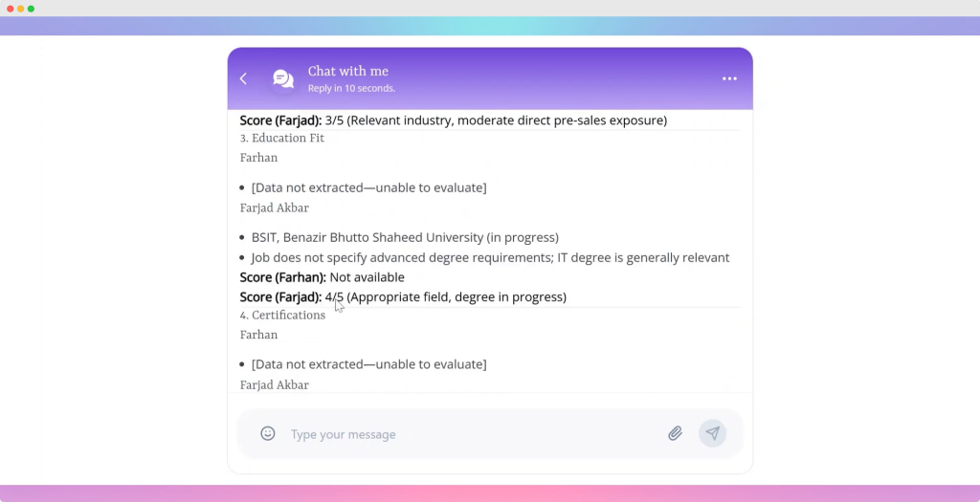Viewport: 980px width, 502px height.
Task: Click the BSIT, Benazir Bhutto Shaheed University bullet
Action: 404,237
